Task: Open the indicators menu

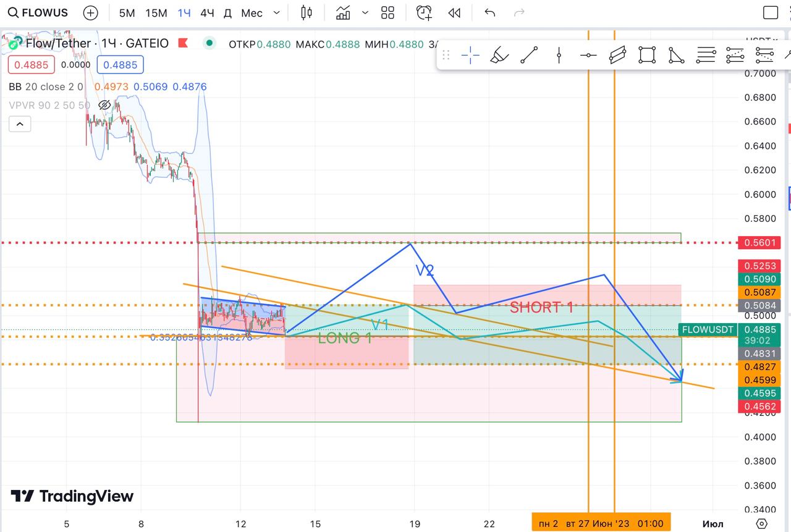Action: tap(343, 13)
